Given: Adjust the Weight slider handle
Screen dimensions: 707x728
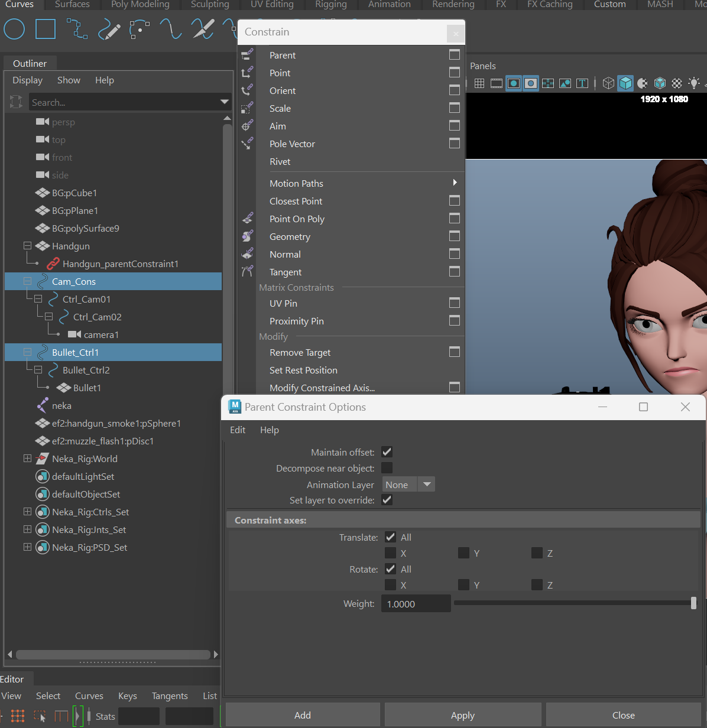Looking at the screenshot, I should pos(693,603).
